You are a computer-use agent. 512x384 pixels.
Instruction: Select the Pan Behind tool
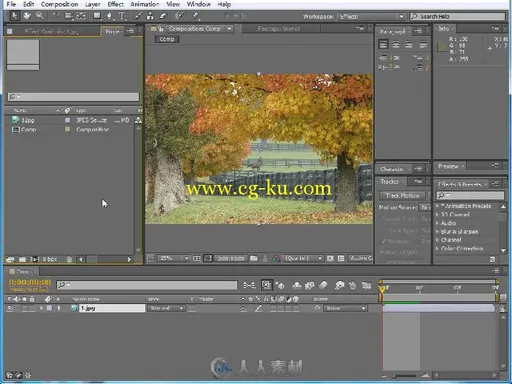(x=81, y=16)
